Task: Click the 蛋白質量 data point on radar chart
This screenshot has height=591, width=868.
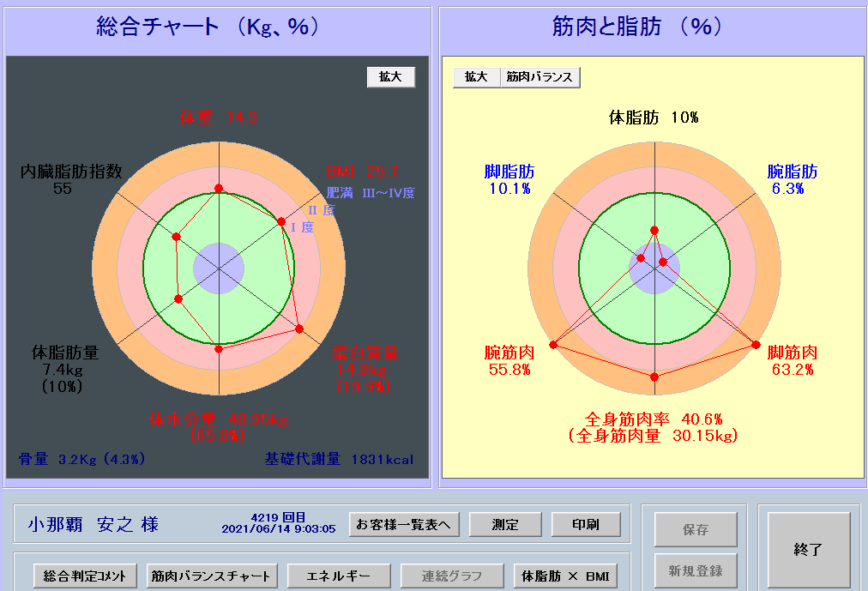Action: click(299, 329)
